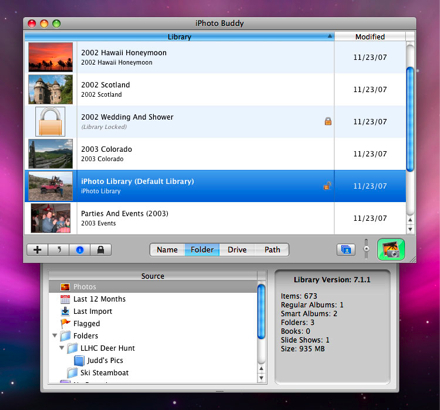
Task: Select Flagged in Source list
Action: (x=87, y=324)
